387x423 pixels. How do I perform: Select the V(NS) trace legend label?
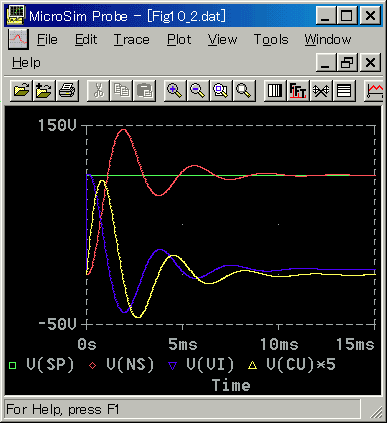130,365
